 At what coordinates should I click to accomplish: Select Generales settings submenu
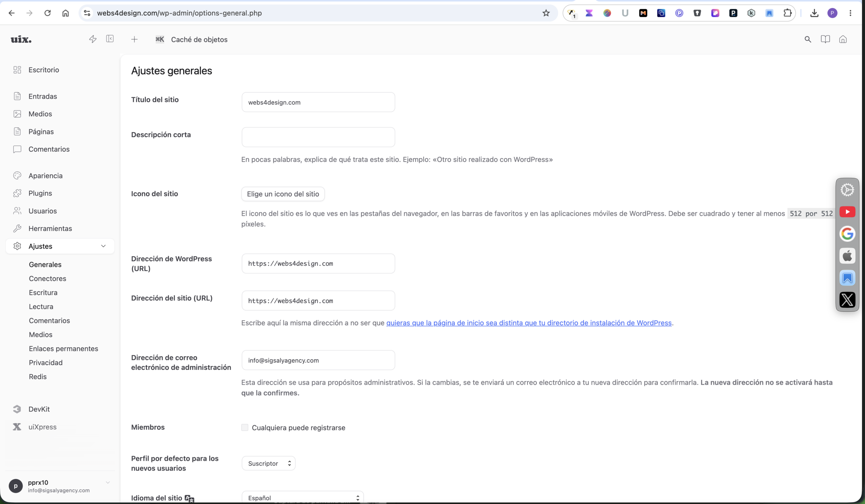coord(45,264)
